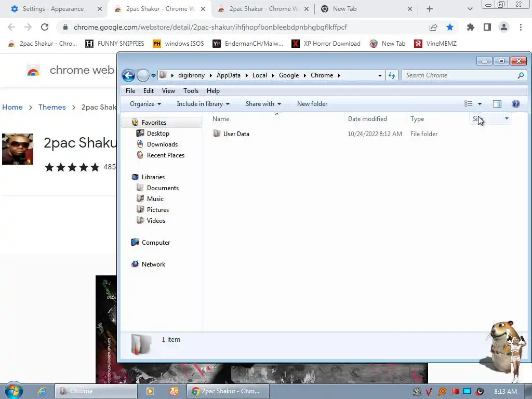The image size is (532, 399).
Task: Open the Chrome profile avatar
Action: [504, 27]
